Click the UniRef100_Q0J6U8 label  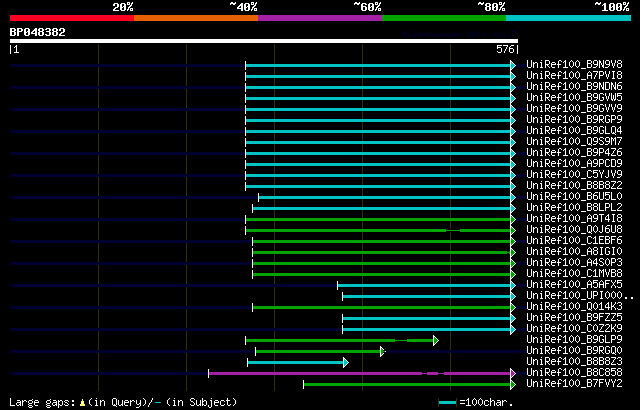coord(574,230)
